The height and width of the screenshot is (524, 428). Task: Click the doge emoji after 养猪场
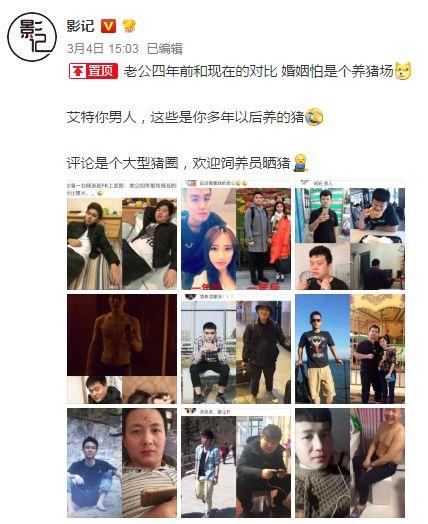tap(404, 71)
